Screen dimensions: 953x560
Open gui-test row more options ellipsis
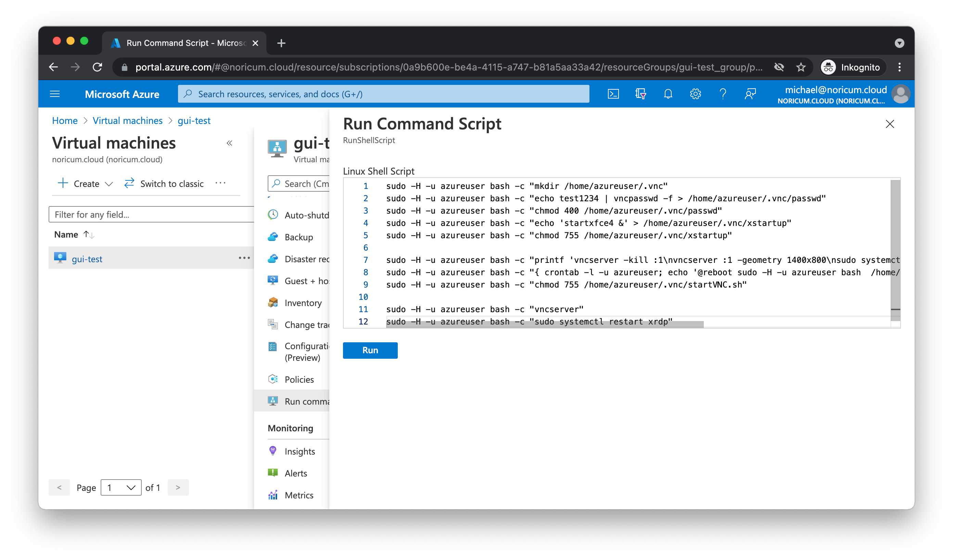tap(244, 258)
